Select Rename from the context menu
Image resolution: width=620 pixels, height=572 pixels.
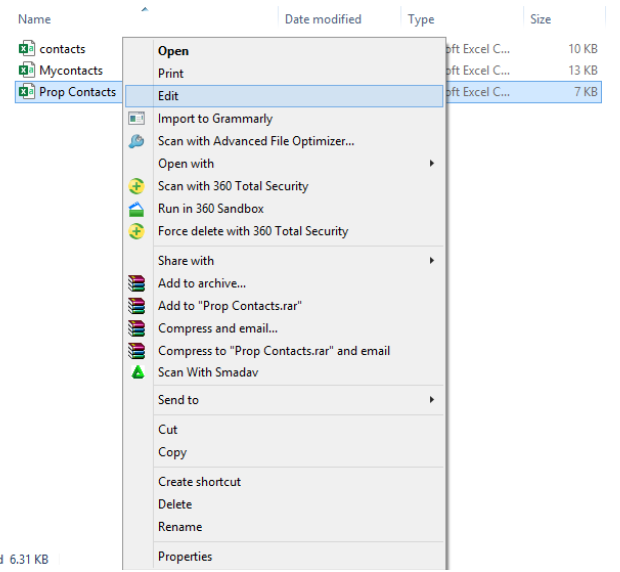click(x=284, y=527)
